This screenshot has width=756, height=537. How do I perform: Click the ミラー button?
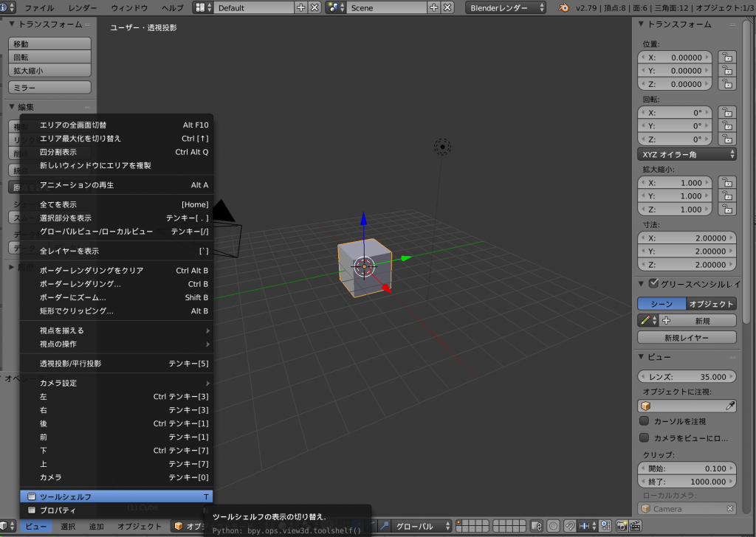[x=49, y=88]
